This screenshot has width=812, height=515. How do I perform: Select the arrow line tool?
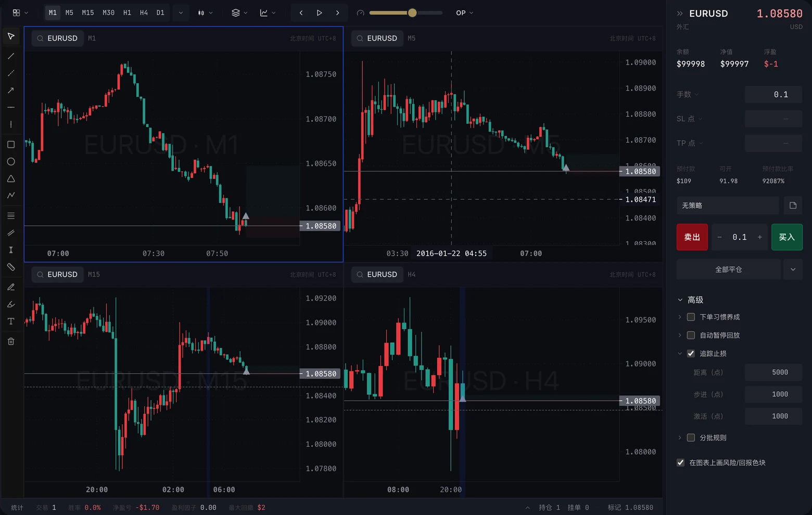[x=11, y=91]
